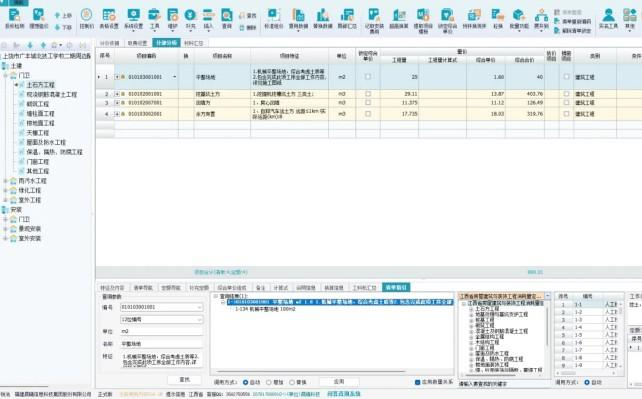Click the 名称 field containing 平整场地
642x399 pixels.
(x=161, y=344)
